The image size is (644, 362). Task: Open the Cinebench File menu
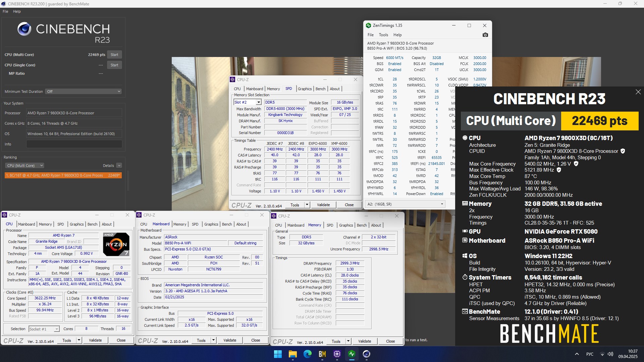[5, 11]
